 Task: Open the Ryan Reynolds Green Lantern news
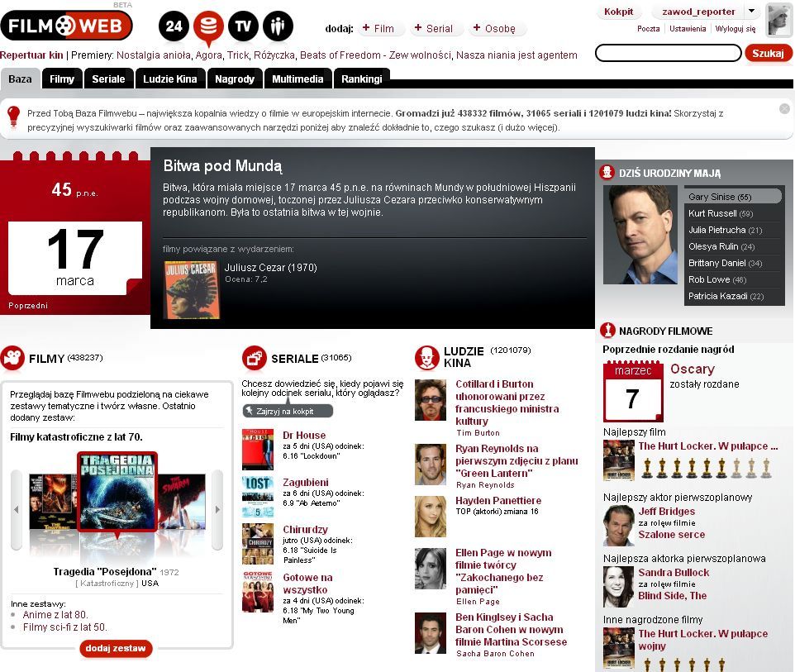click(x=517, y=461)
